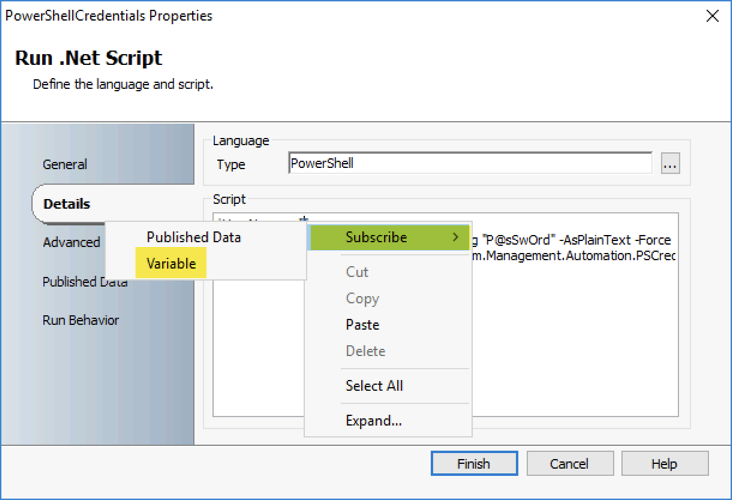Switch to the Advanced tab
732x500 pixels.
point(71,242)
